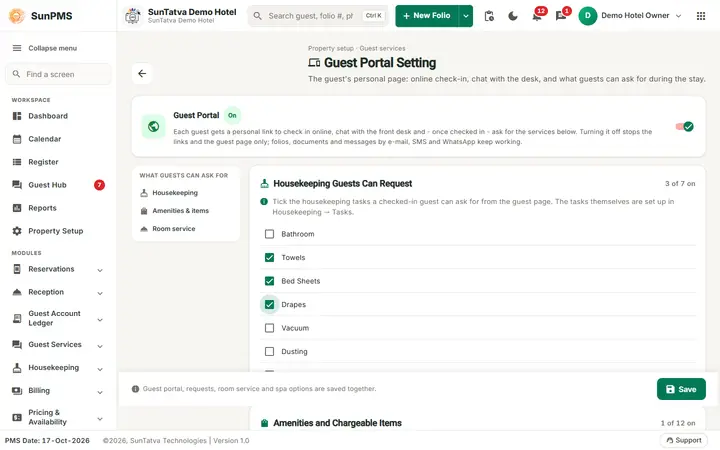Click the Guest services breadcrumb link
Viewport: 720px width, 450px height.
click(382, 48)
